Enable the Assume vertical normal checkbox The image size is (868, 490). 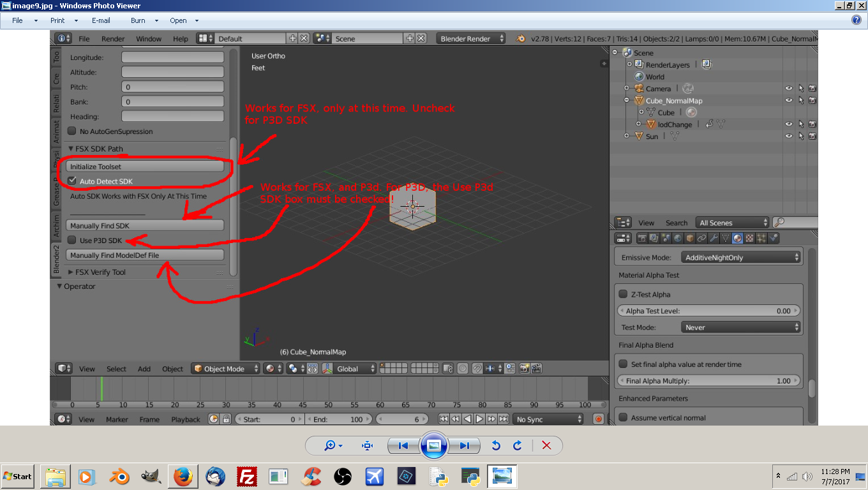624,418
